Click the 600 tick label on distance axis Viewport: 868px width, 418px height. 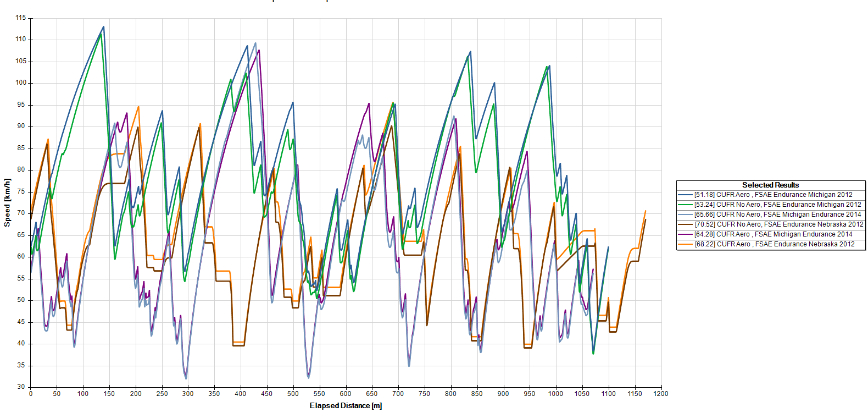tap(346, 394)
